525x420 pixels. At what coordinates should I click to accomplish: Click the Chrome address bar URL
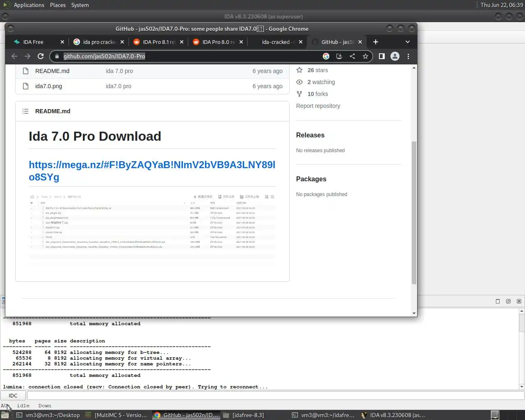coord(104,56)
